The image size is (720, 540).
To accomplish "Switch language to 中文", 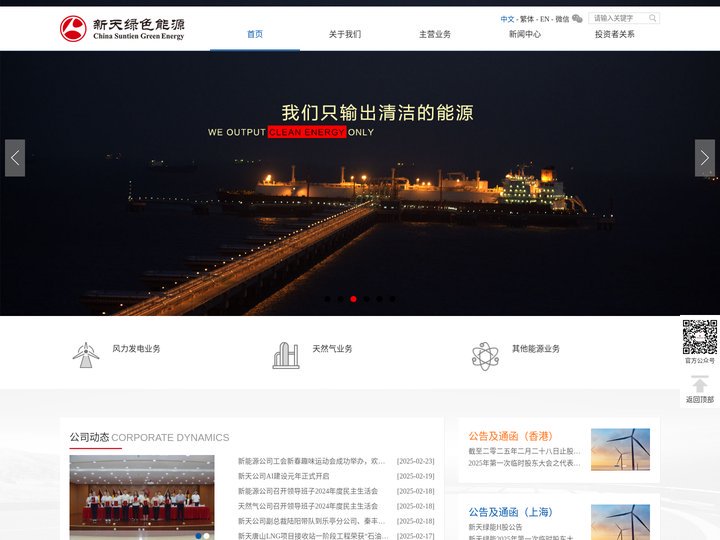I will pos(507,19).
